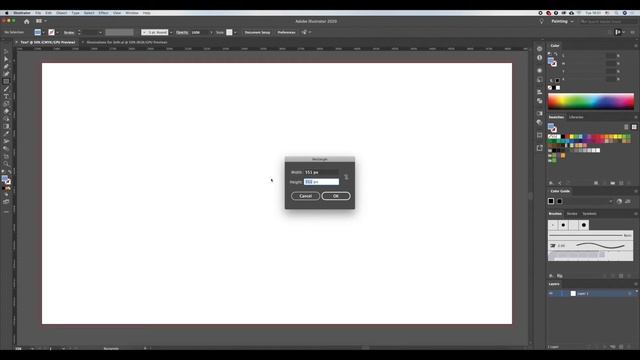Open the Painting workspace switcher
Viewport: 640px width, 360px height.
pos(562,21)
